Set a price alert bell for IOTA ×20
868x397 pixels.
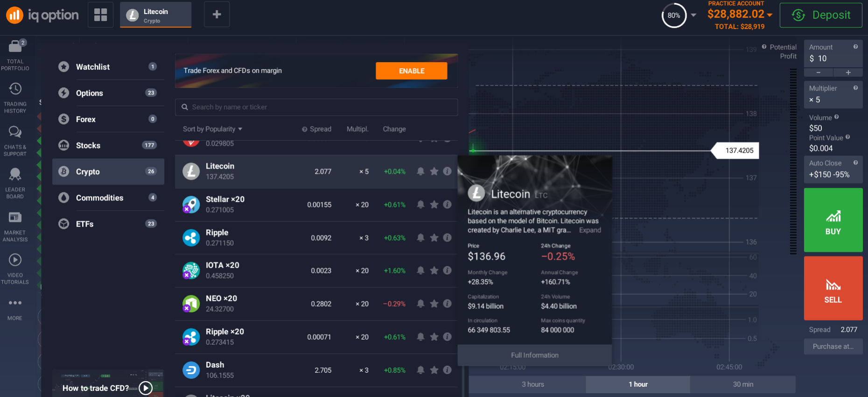coord(420,270)
